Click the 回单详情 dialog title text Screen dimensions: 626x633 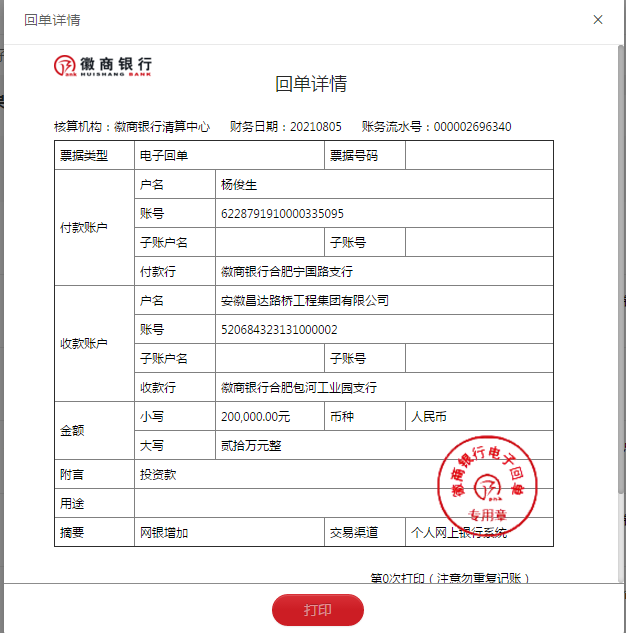pos(52,20)
